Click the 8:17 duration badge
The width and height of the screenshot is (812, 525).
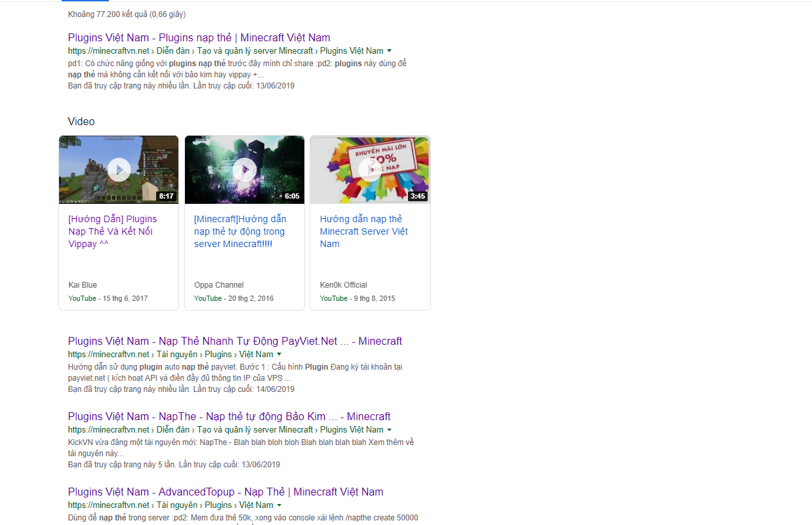click(x=166, y=196)
